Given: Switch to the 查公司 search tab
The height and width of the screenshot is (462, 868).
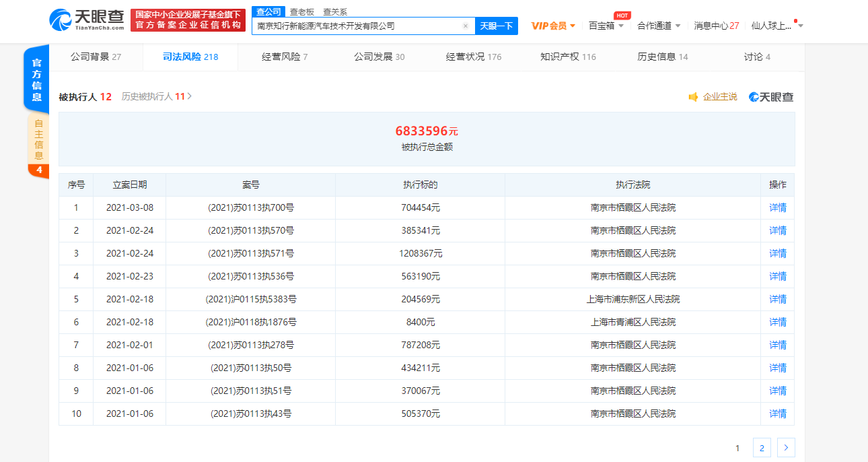Looking at the screenshot, I should 268,11.
